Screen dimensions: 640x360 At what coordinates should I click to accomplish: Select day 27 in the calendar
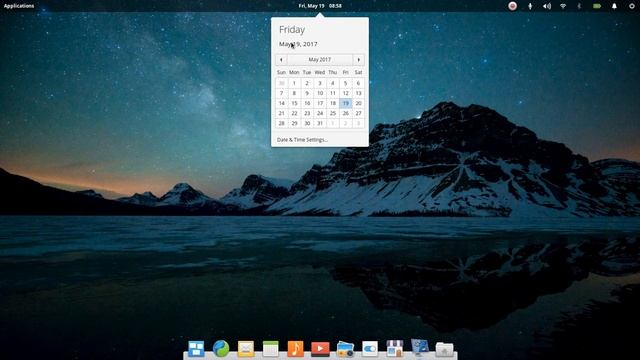(358, 113)
